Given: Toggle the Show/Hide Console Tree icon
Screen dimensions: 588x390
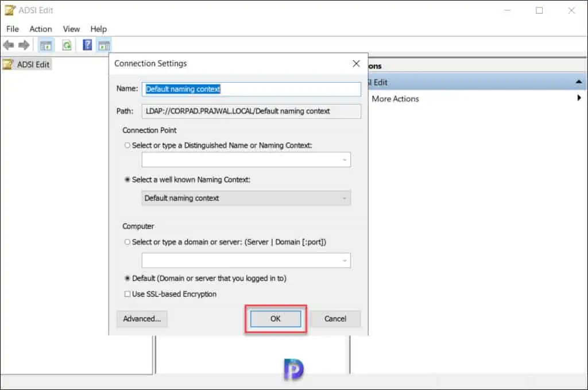Looking at the screenshot, I should click(x=46, y=45).
